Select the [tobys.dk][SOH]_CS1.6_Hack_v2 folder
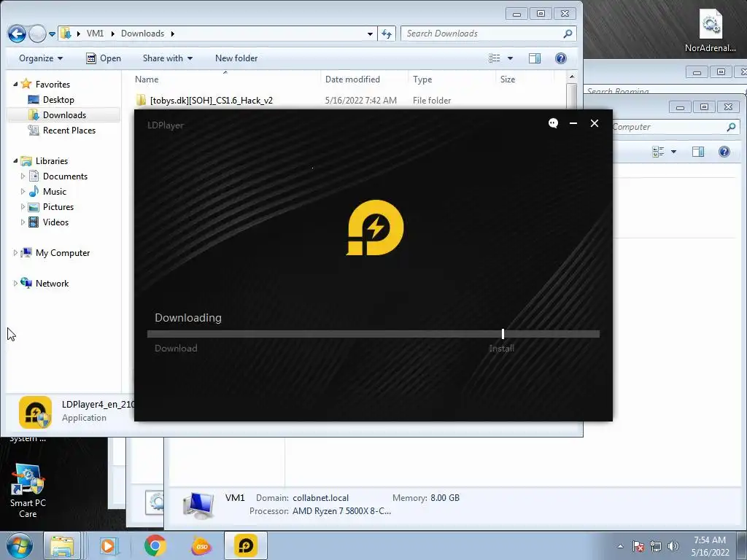 point(211,101)
